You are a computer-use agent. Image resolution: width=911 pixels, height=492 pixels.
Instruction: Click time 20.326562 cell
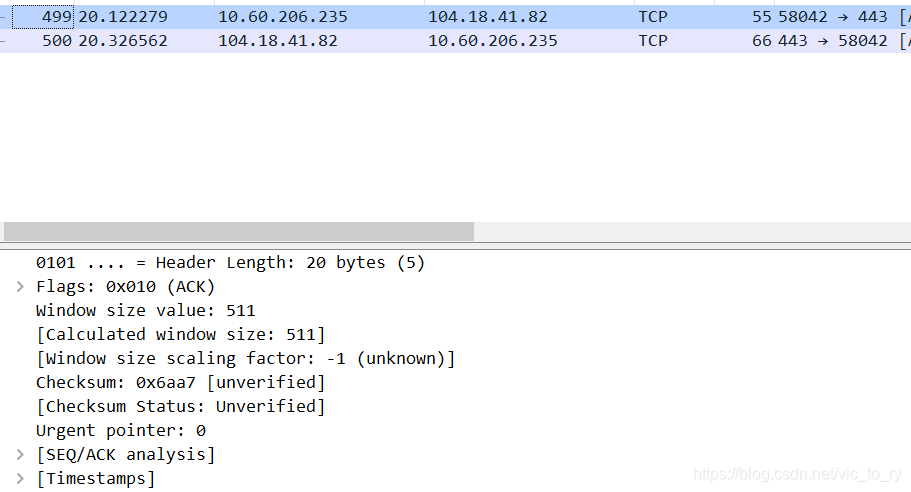click(123, 41)
